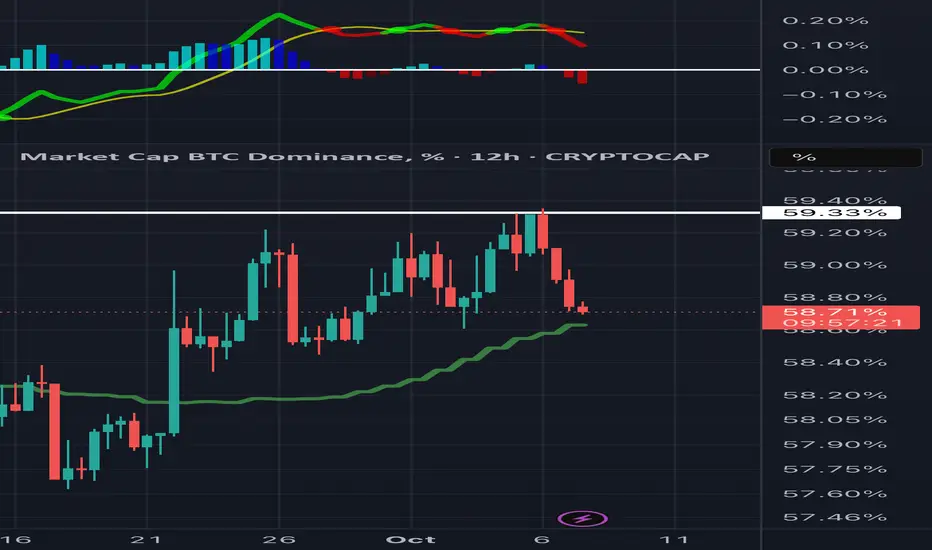Click the countdown timer 09:57:21
Image resolution: width=932 pixels, height=550 pixels.
tap(843, 323)
